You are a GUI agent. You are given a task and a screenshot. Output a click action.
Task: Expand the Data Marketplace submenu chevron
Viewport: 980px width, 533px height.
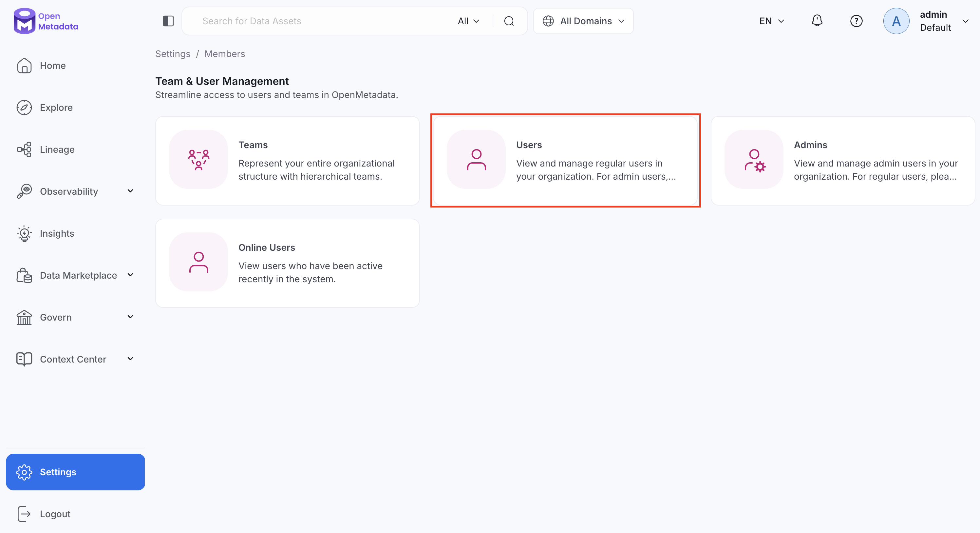pos(130,275)
